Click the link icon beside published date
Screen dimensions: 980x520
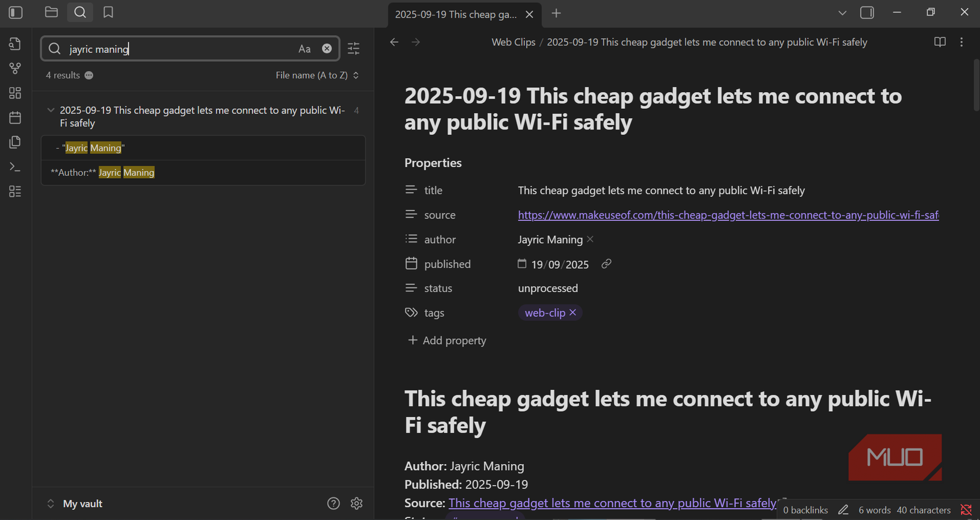[x=606, y=264]
